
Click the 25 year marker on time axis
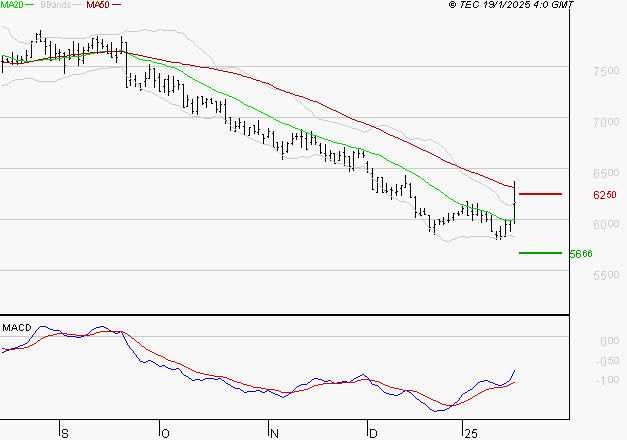point(471,433)
